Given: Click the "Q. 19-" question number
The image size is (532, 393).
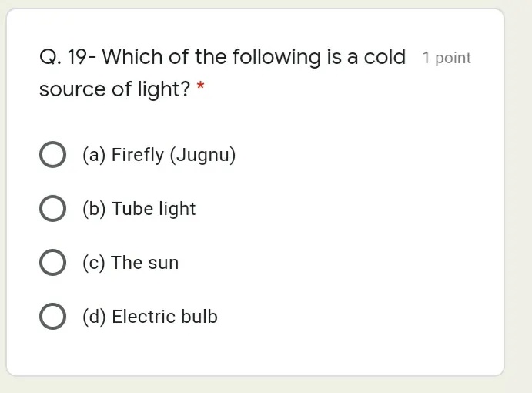Looking at the screenshot, I should (x=68, y=57).
